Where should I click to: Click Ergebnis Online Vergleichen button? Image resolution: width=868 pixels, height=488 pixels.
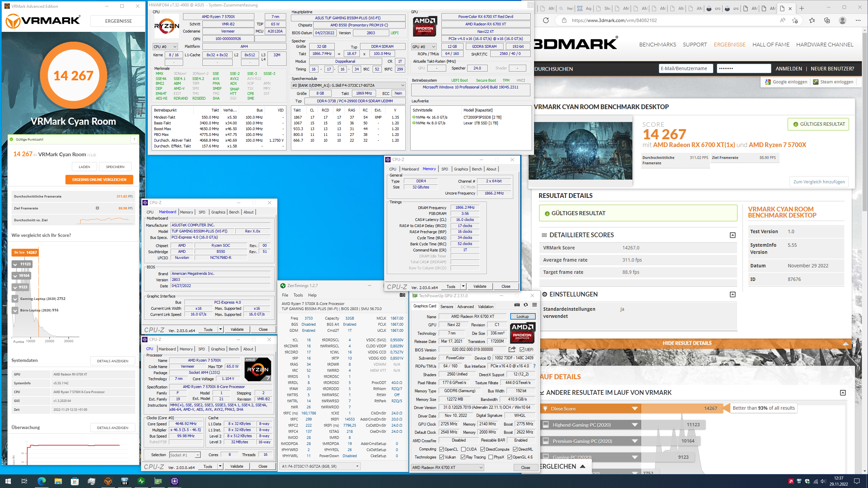(x=99, y=180)
